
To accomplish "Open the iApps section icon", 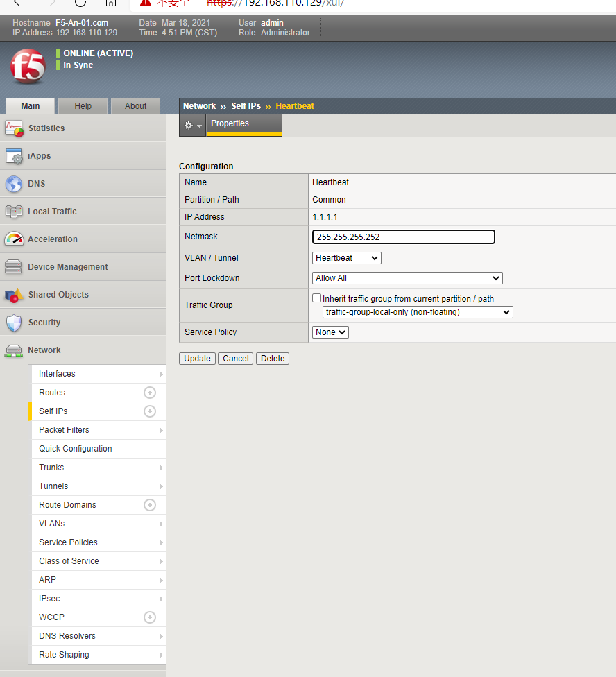I will point(14,156).
